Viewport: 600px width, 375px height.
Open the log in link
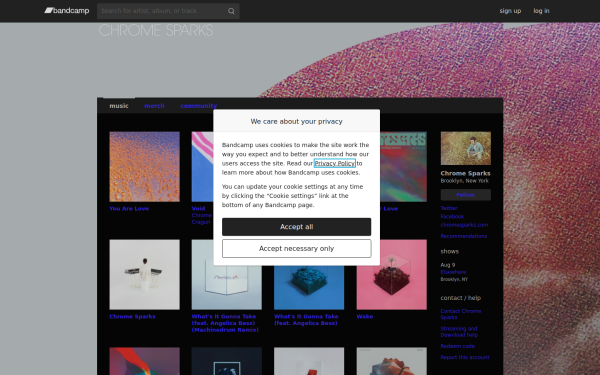pos(541,11)
